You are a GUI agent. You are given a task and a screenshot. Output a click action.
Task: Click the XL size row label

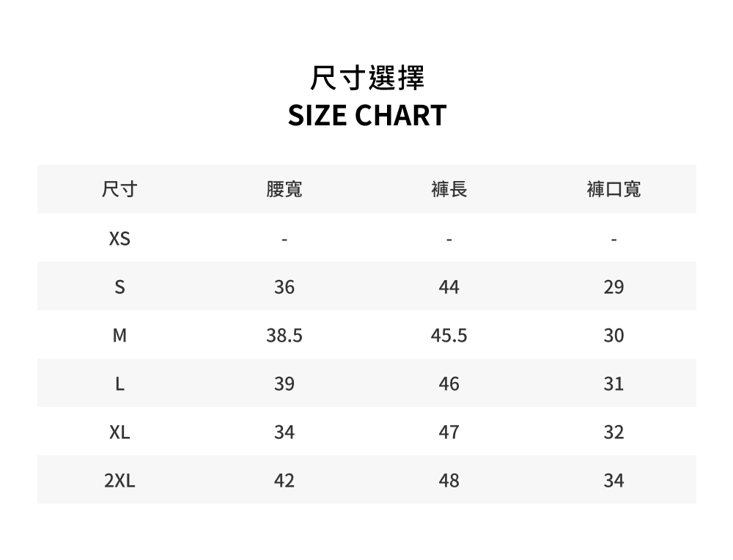(119, 432)
